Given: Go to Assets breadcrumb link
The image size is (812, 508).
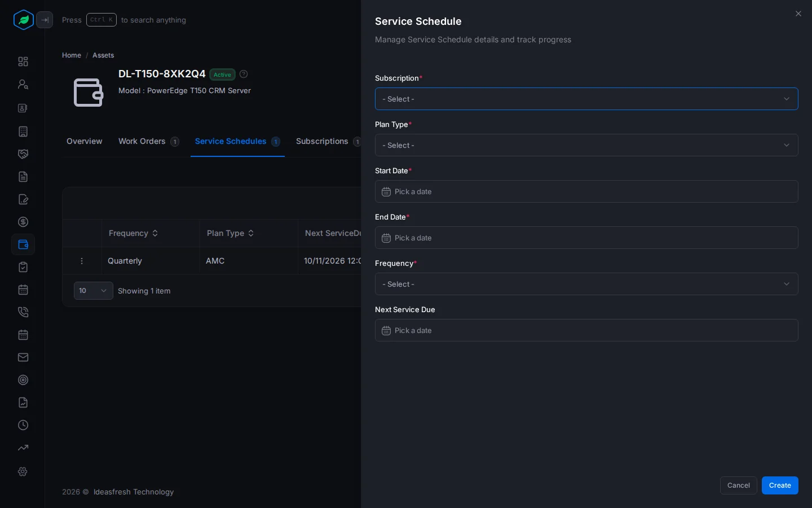Looking at the screenshot, I should tap(103, 55).
